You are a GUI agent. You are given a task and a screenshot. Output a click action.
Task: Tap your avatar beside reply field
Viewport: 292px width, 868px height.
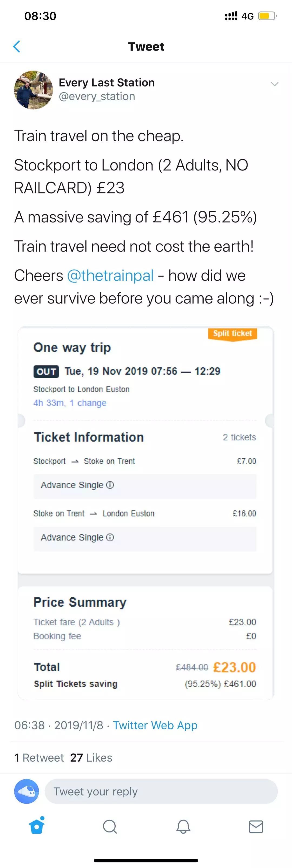tap(27, 791)
